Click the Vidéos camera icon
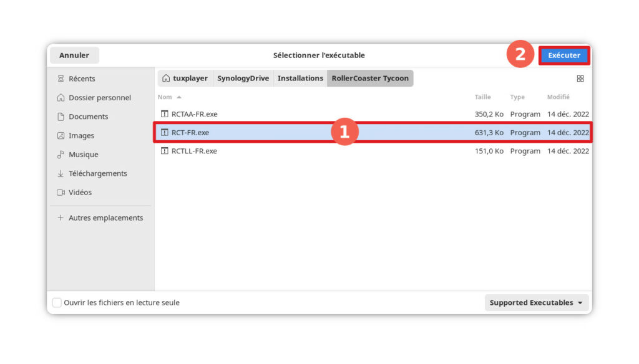 tap(61, 193)
